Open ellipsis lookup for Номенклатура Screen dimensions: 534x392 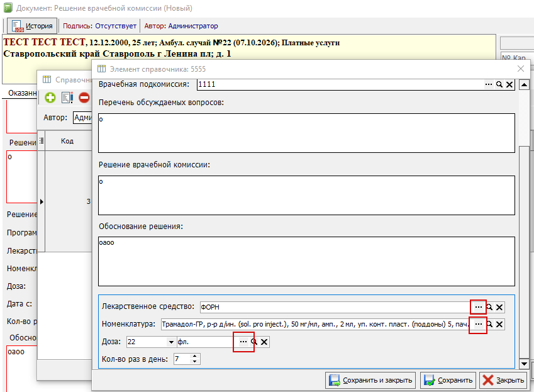(x=479, y=324)
